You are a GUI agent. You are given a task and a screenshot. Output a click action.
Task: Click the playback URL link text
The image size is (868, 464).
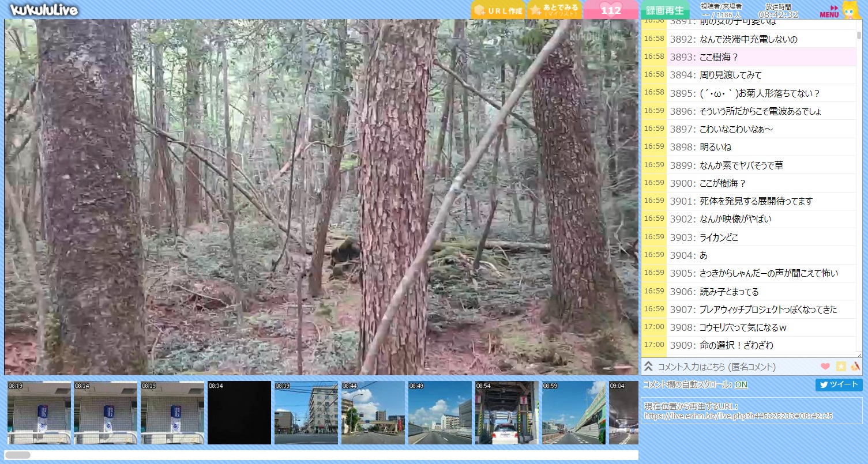(x=738, y=416)
